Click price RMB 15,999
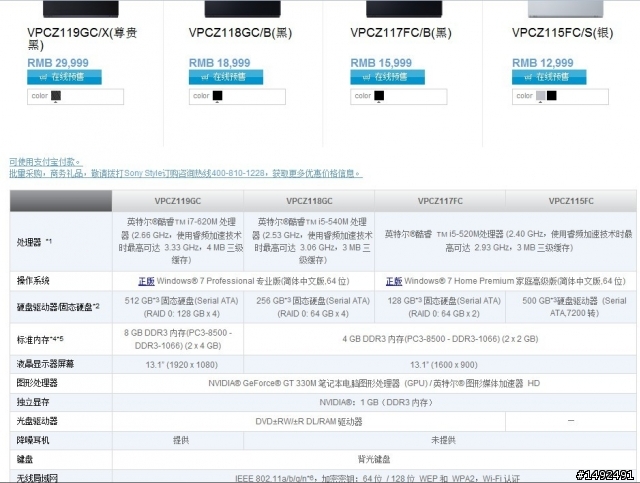The image size is (640, 483). [381, 63]
